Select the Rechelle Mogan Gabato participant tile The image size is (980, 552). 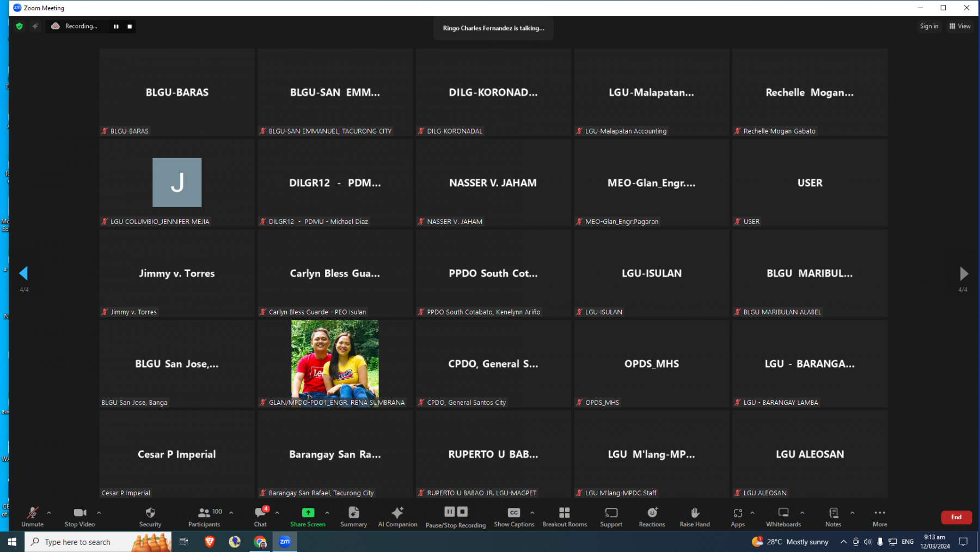click(x=810, y=92)
